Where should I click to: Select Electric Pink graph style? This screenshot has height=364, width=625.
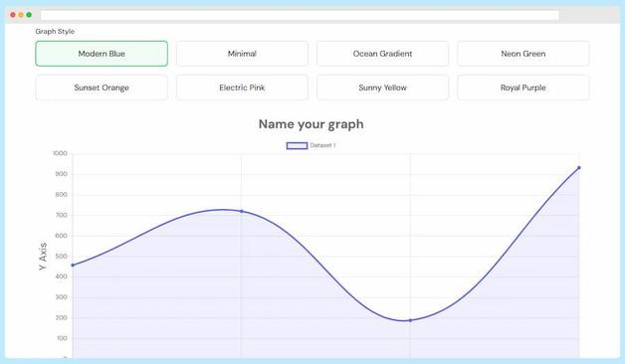click(242, 88)
